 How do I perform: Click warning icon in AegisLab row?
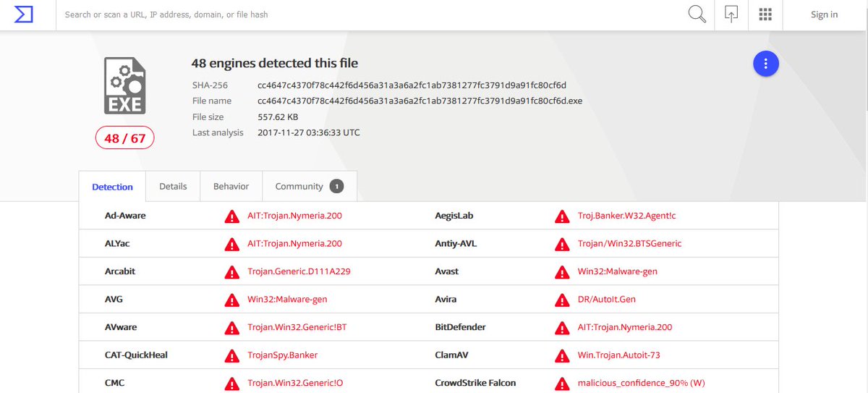coord(562,216)
